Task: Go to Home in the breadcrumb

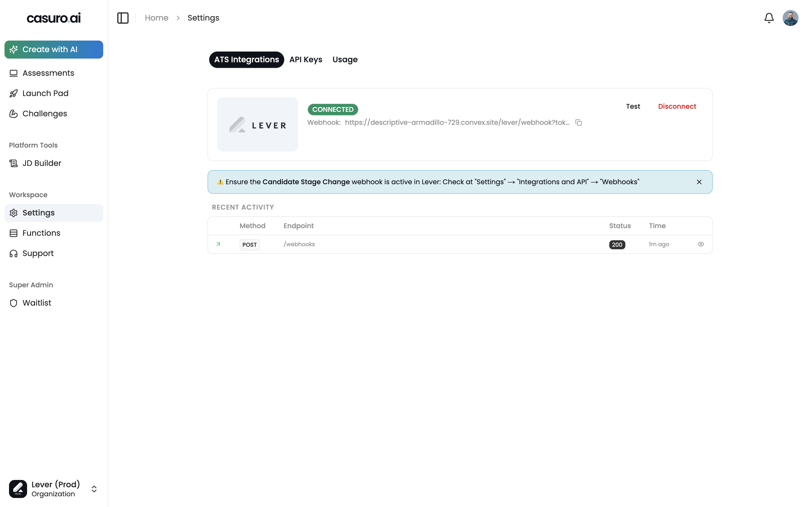Action: pyautogui.click(x=156, y=18)
